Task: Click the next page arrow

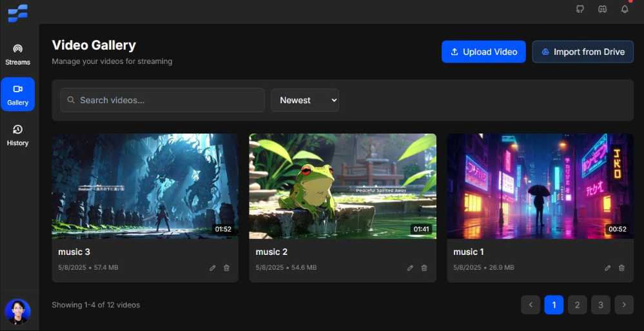Action: tap(624, 305)
